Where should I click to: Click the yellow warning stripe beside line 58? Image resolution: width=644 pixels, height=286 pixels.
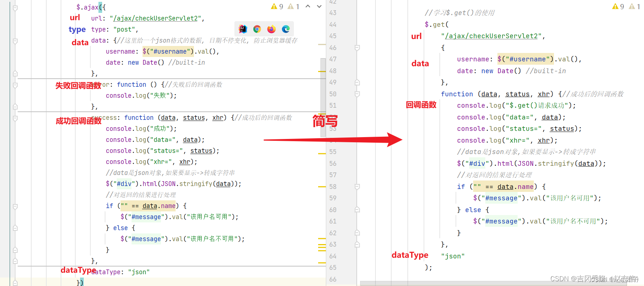[x=322, y=187]
